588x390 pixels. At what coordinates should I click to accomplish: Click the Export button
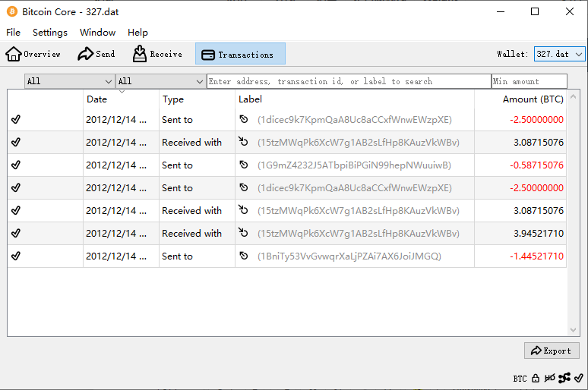[x=552, y=351]
